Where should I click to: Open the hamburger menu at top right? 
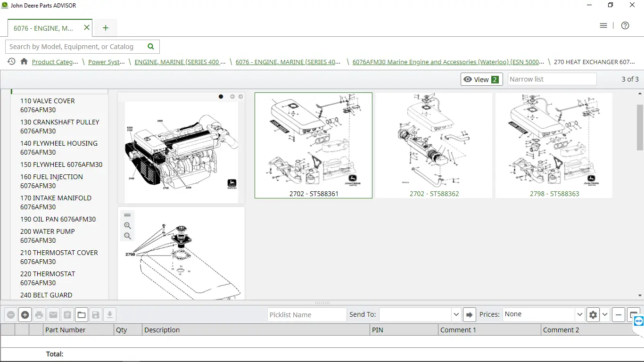(603, 25)
